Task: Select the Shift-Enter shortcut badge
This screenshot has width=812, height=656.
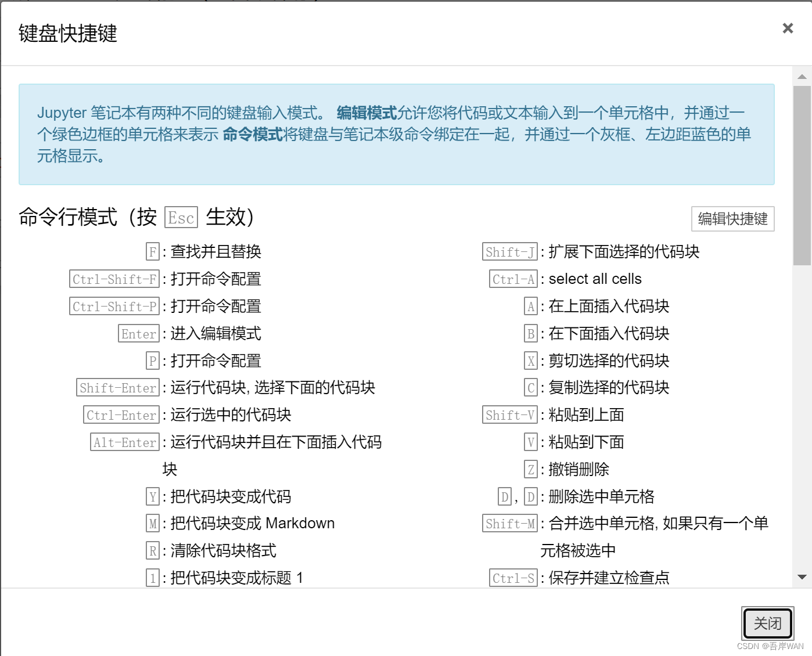Action: [x=118, y=387]
